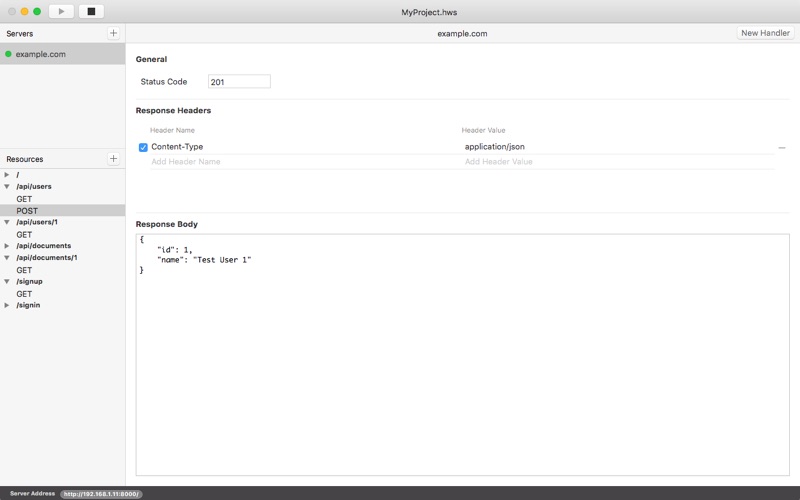Click the Servers section heading
The width and height of the screenshot is (800, 500).
pyautogui.click(x=19, y=34)
